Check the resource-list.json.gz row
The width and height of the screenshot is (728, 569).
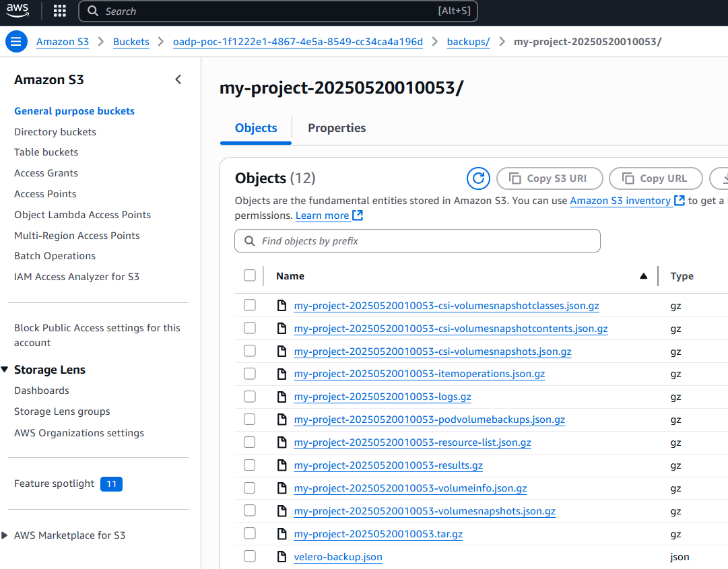point(250,442)
